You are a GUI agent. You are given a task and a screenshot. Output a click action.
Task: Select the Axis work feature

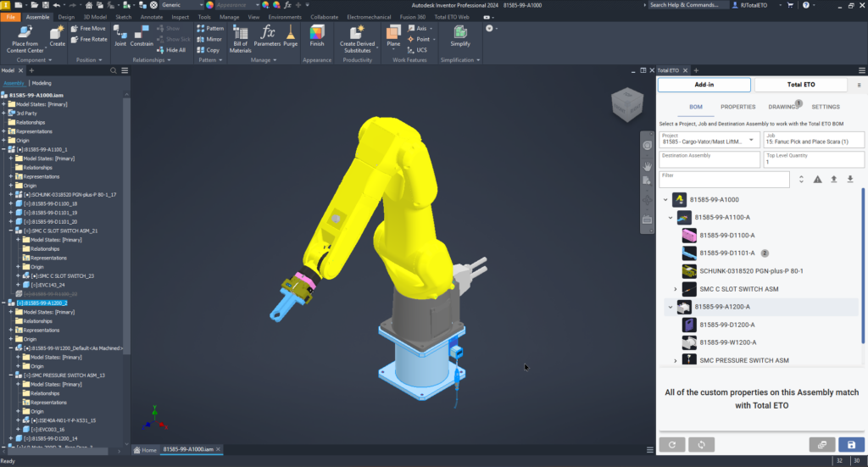(x=418, y=28)
